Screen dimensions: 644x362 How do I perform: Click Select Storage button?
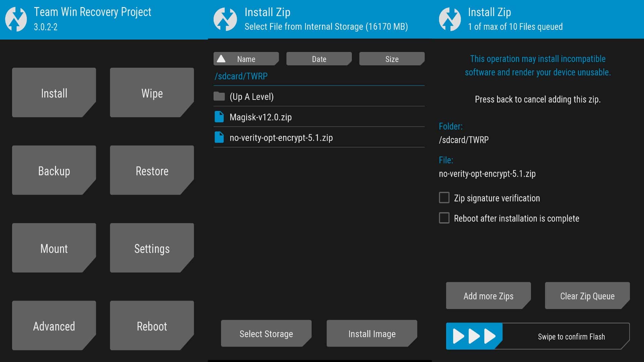click(265, 333)
